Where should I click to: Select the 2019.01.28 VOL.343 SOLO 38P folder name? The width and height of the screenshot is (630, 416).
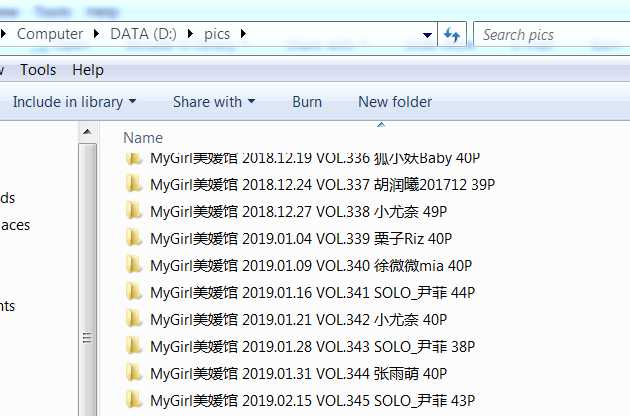click(313, 347)
